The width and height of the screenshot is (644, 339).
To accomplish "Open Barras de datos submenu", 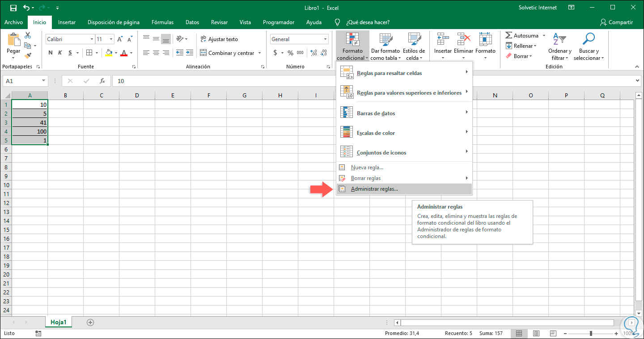I will [x=404, y=113].
